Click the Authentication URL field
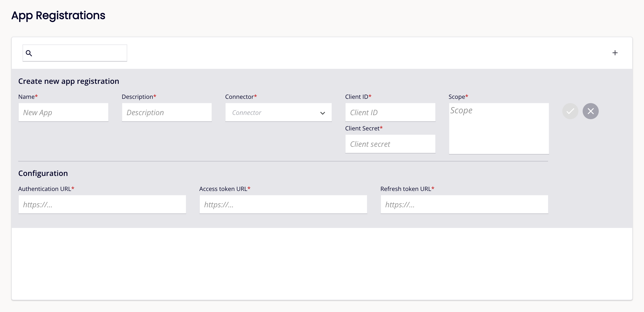The height and width of the screenshot is (312, 644). 102,205
